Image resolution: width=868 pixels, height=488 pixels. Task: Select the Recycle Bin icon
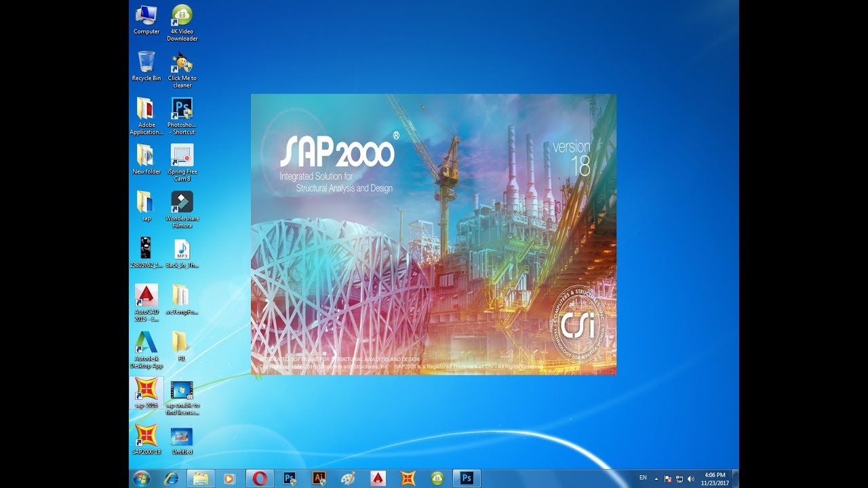tap(146, 66)
